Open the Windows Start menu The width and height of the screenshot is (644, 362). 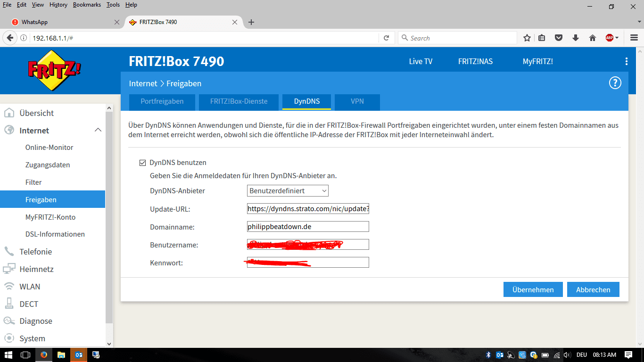[x=9, y=355]
